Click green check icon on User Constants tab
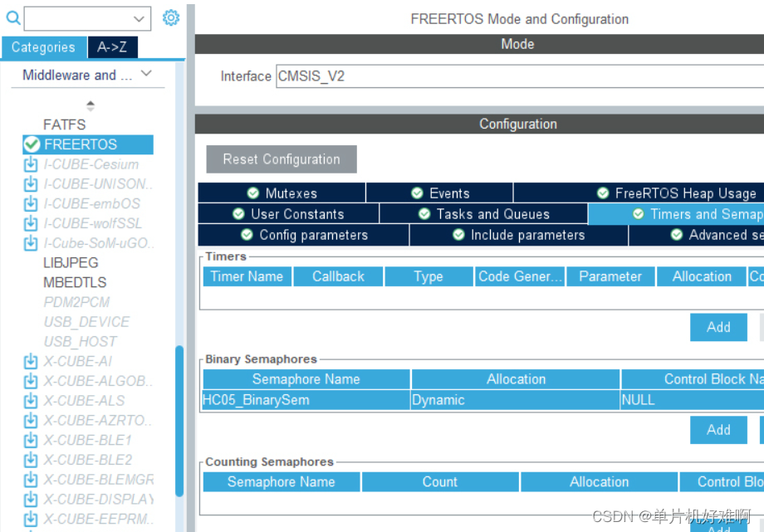 click(x=238, y=214)
